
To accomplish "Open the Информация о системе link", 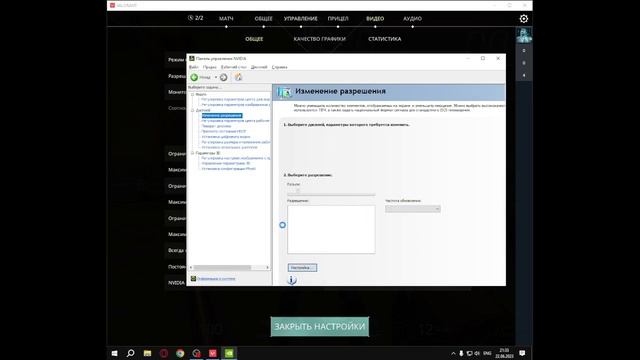I will (x=216, y=279).
